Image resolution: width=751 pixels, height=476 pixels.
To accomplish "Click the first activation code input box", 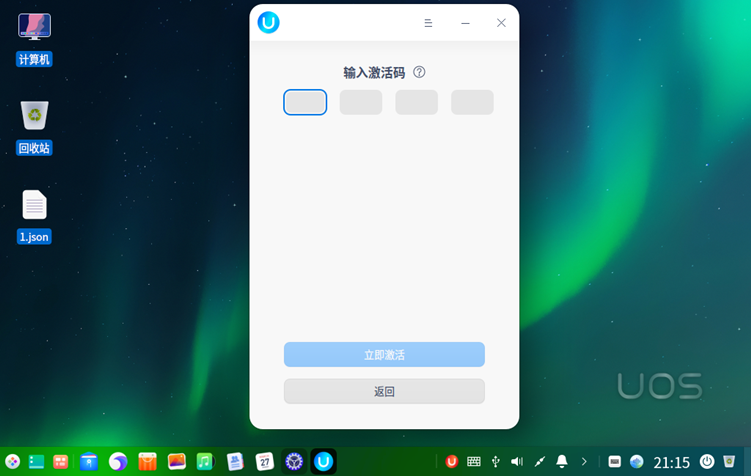I will [305, 102].
